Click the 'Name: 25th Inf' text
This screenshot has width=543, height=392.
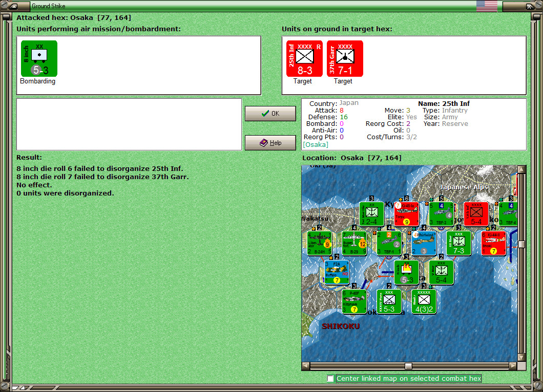coord(444,103)
